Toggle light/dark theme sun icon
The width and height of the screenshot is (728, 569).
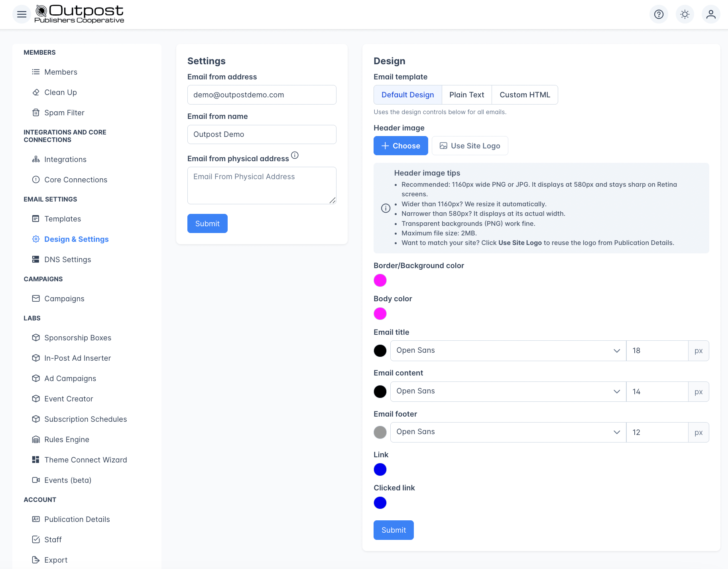tap(685, 14)
